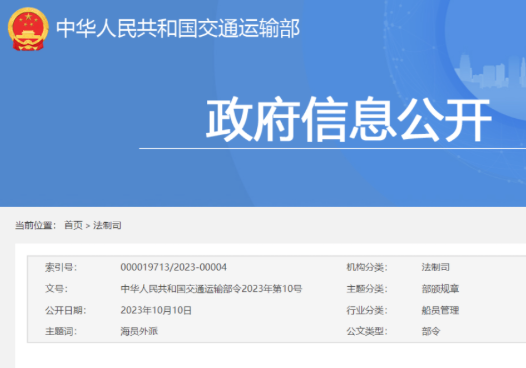Viewport: 526px width, 368px height.
Task: Click the 索引号 field label
Action: point(61,267)
